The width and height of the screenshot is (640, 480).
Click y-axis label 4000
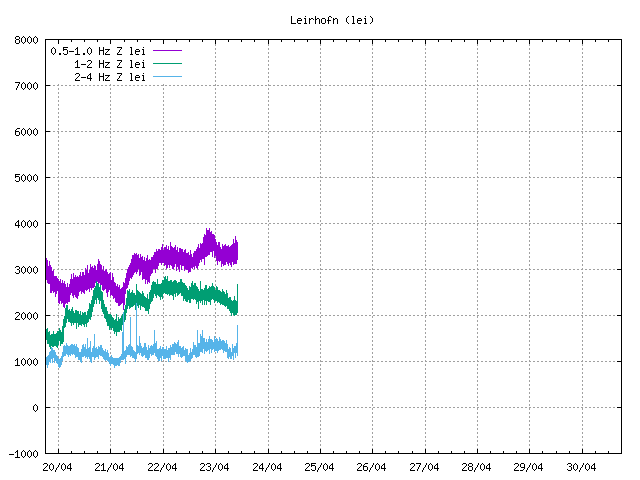click(x=26, y=224)
